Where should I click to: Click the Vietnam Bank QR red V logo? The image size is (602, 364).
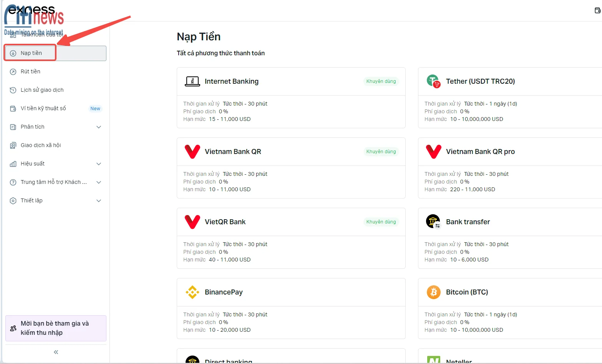[192, 152]
